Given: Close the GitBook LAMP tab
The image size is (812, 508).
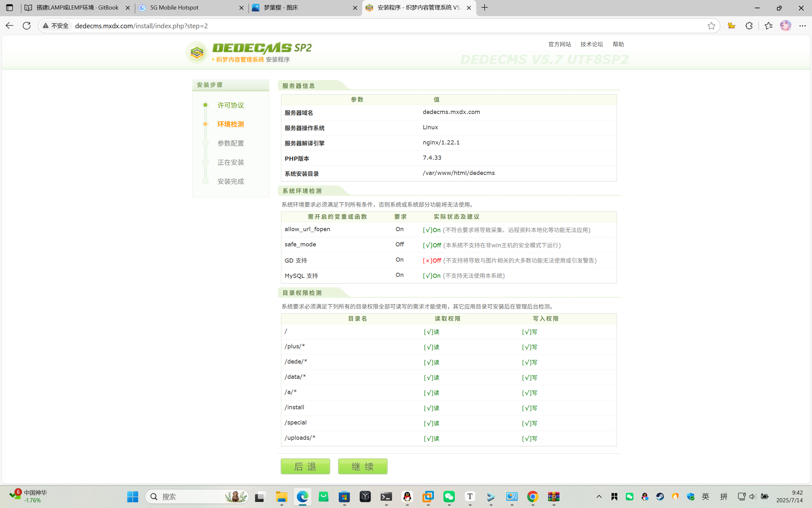Looking at the screenshot, I should pyautogui.click(x=128, y=8).
